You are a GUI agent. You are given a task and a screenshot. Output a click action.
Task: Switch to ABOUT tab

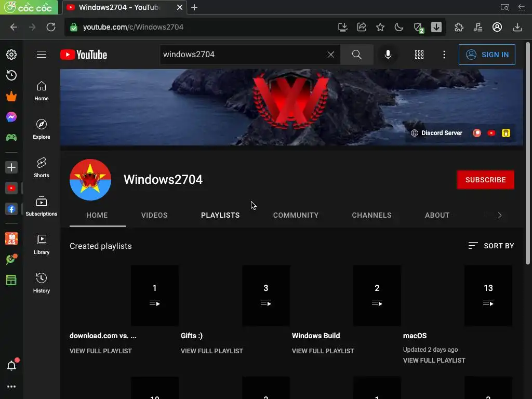coord(437,215)
